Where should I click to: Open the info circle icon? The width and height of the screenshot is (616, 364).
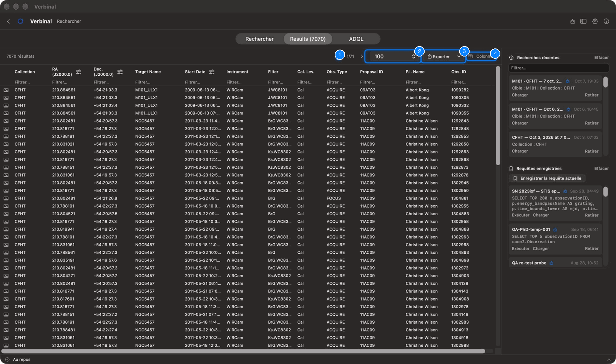606,22
